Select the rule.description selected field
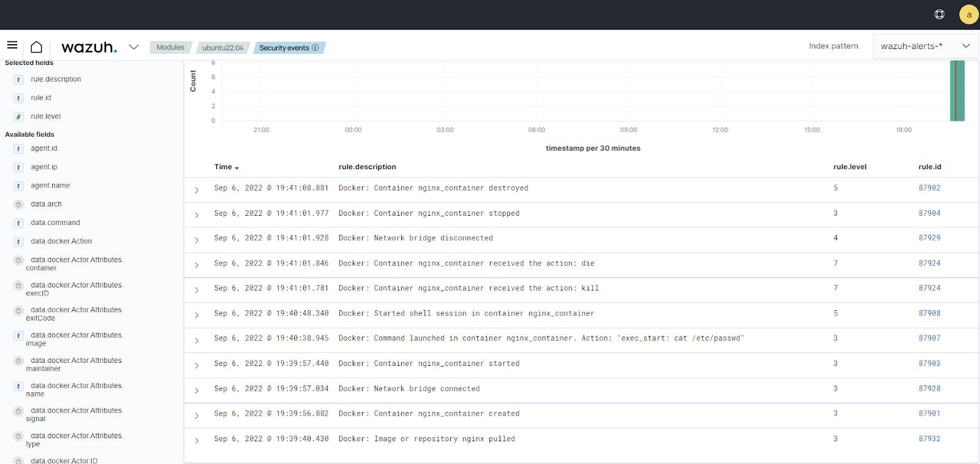 point(56,80)
